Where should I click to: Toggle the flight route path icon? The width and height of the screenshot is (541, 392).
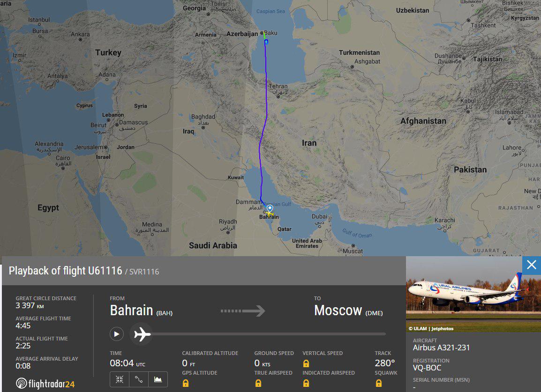tap(139, 379)
